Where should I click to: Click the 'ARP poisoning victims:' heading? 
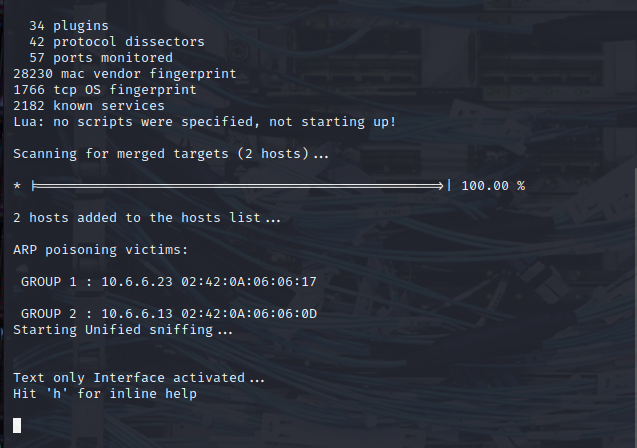[x=101, y=250]
